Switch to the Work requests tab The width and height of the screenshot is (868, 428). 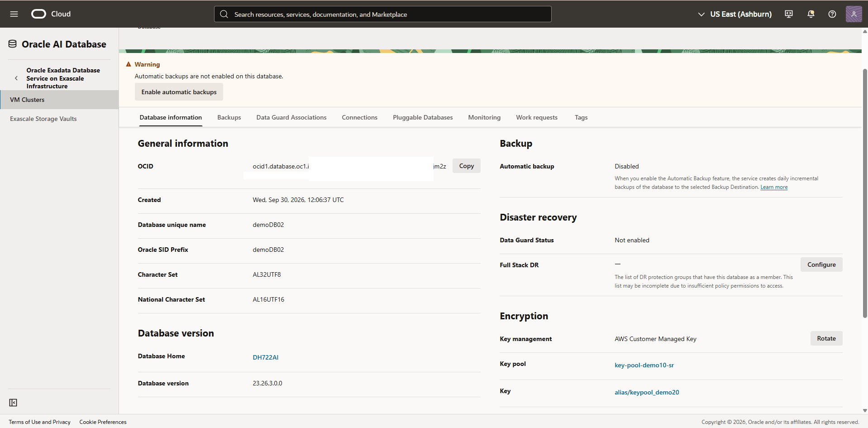[537, 117]
